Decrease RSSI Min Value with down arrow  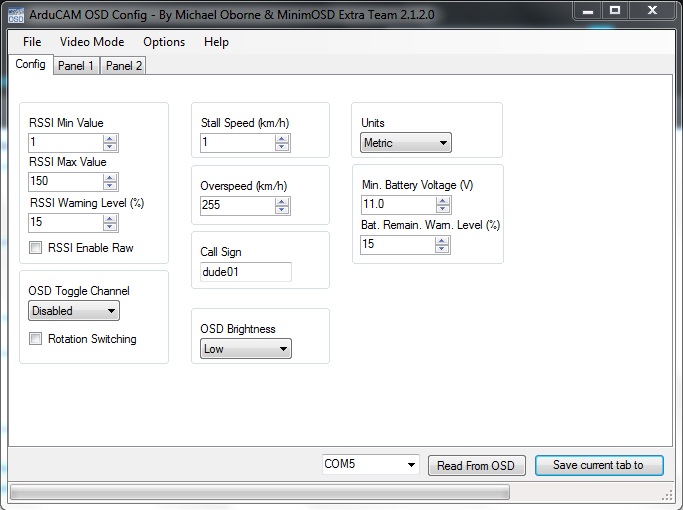click(x=110, y=147)
